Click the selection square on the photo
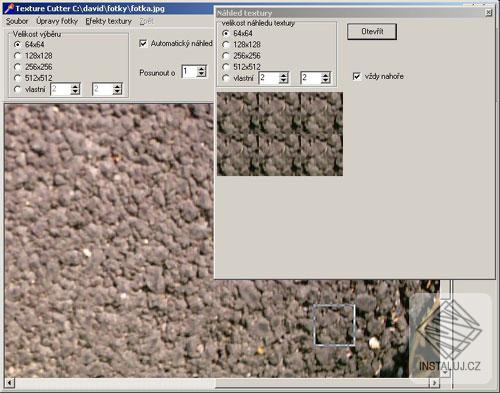 pos(334,325)
